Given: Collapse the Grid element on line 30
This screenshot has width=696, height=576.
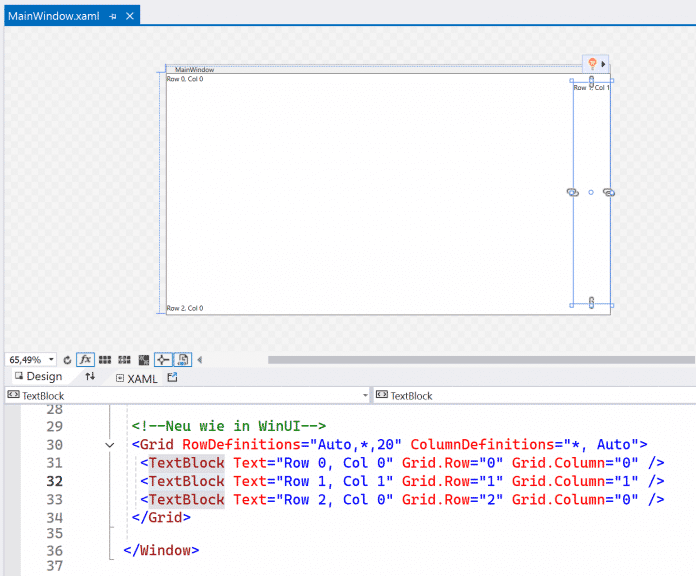Looking at the screenshot, I should click(110, 445).
